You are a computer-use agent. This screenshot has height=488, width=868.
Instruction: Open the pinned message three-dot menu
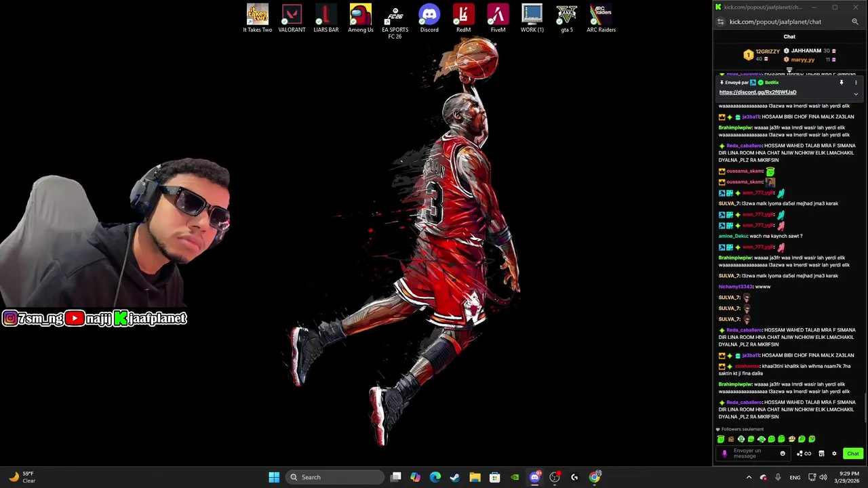pos(856,83)
